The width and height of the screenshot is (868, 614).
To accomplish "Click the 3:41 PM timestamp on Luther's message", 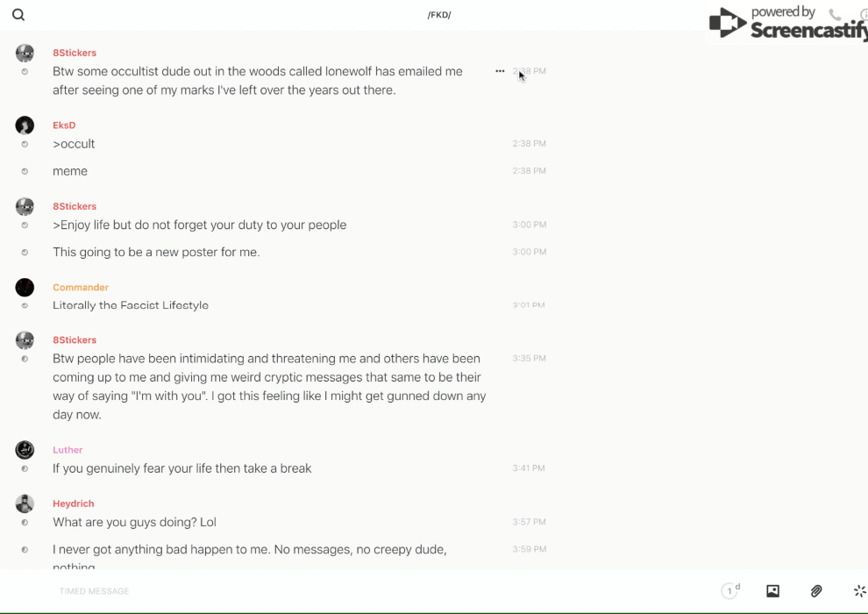I will pyautogui.click(x=529, y=468).
